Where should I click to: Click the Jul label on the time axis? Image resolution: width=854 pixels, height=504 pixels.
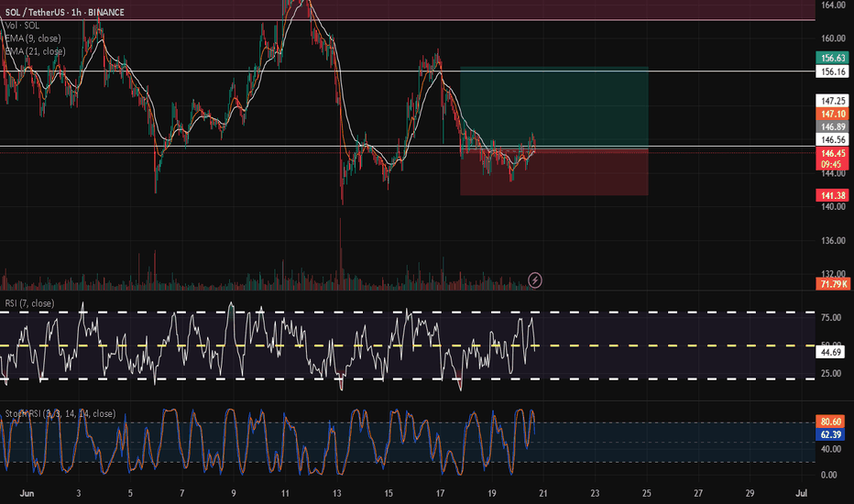point(801,493)
